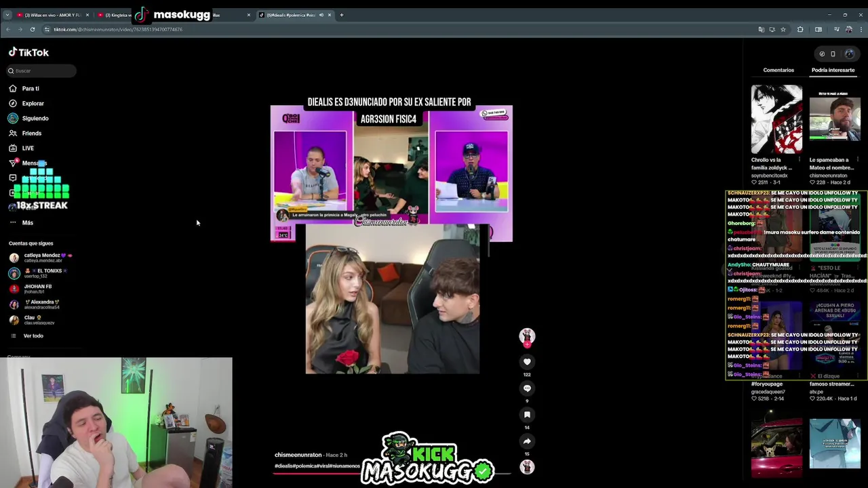
Task: Open atv.pe author link
Action: tap(816, 392)
